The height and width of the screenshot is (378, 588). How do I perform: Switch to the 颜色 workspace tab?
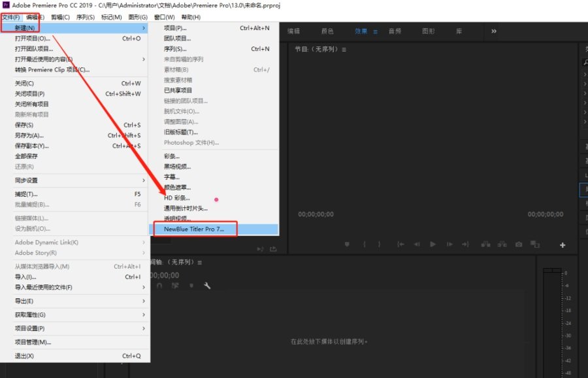click(x=327, y=31)
